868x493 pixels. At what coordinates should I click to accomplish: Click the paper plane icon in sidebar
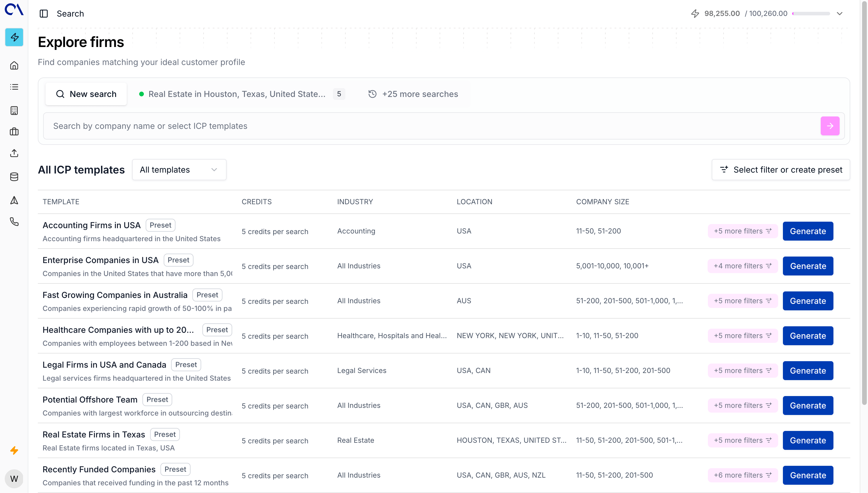pyautogui.click(x=14, y=200)
